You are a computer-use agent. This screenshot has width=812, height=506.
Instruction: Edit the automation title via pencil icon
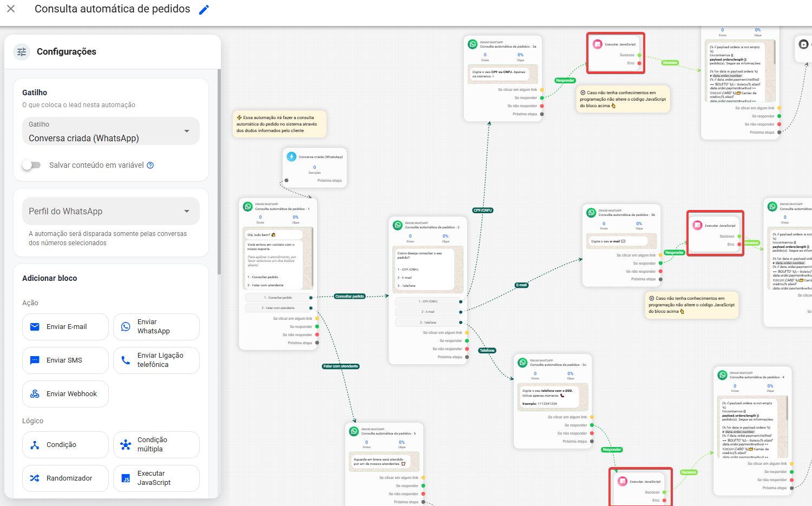coord(204,9)
